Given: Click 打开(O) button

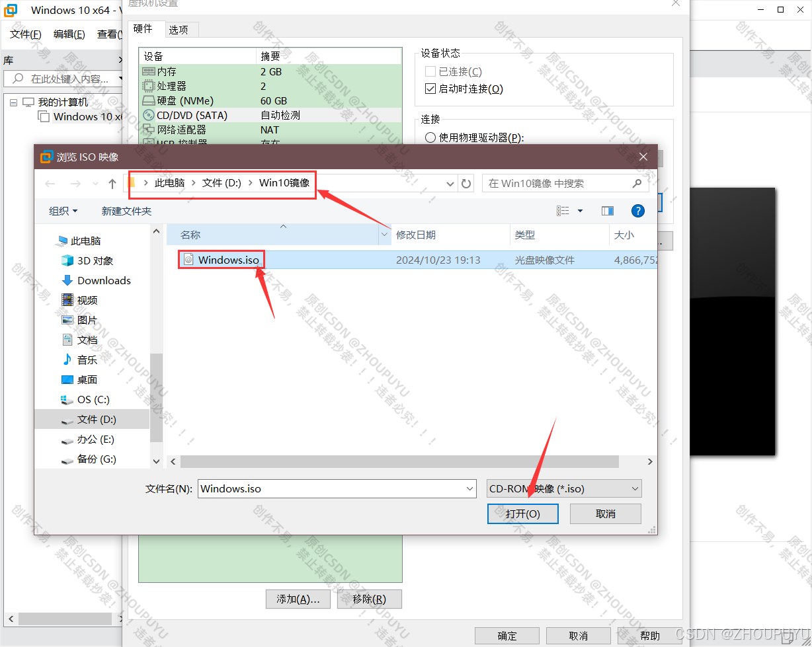Looking at the screenshot, I should (x=523, y=514).
